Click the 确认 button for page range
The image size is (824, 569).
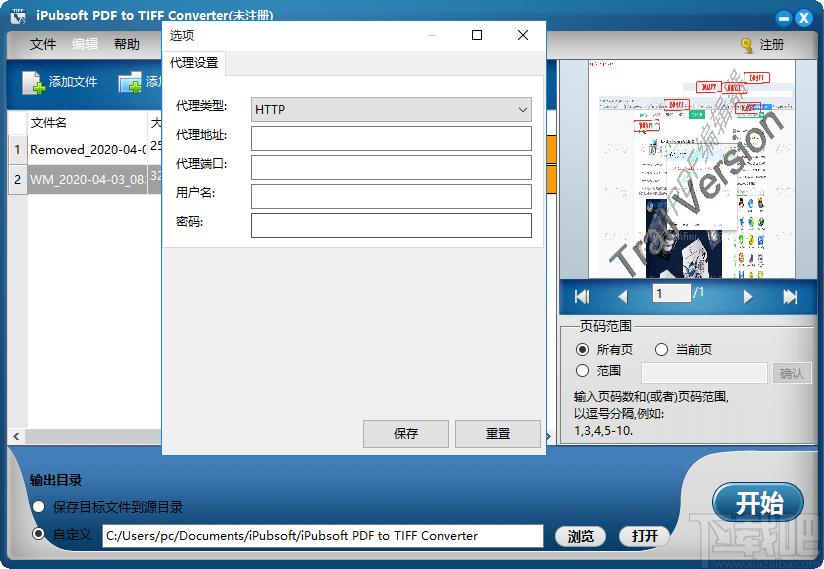coord(791,373)
